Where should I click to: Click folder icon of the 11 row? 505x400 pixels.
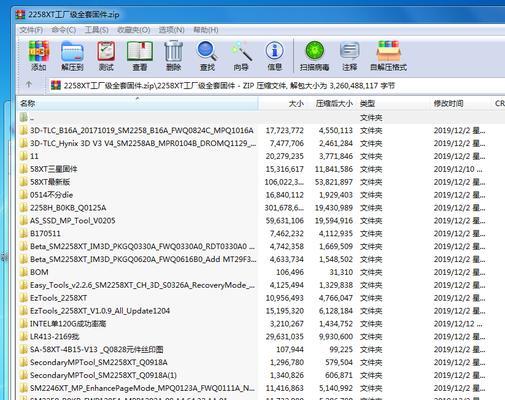24,156
